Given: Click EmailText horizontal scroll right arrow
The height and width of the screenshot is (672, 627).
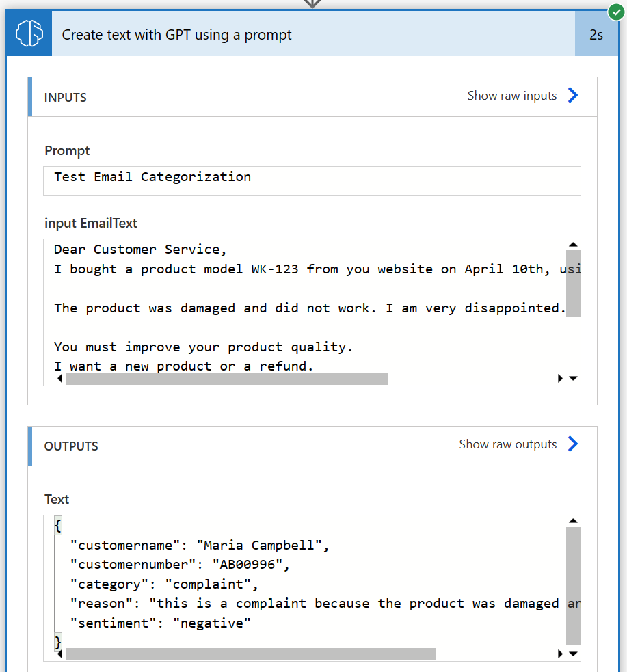Looking at the screenshot, I should 560,378.
